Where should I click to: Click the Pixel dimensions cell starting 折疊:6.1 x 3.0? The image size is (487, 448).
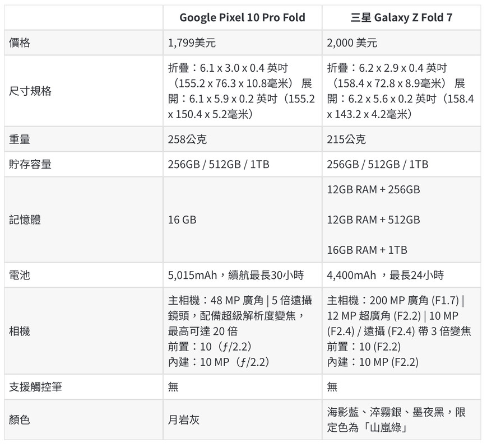242,91
